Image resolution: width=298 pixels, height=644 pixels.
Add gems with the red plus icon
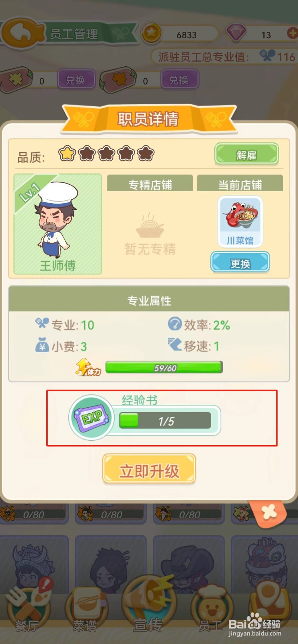tap(292, 33)
